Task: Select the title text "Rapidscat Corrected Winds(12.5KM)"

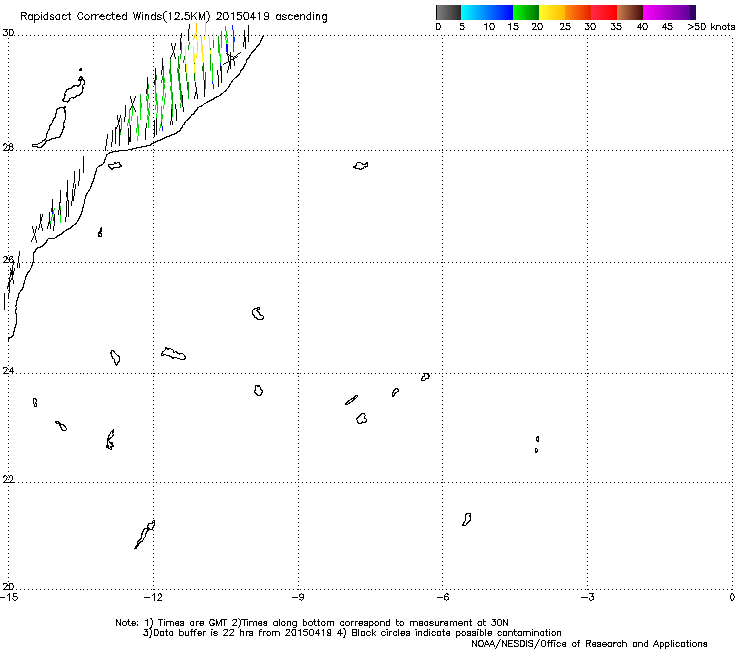Action: [115, 17]
